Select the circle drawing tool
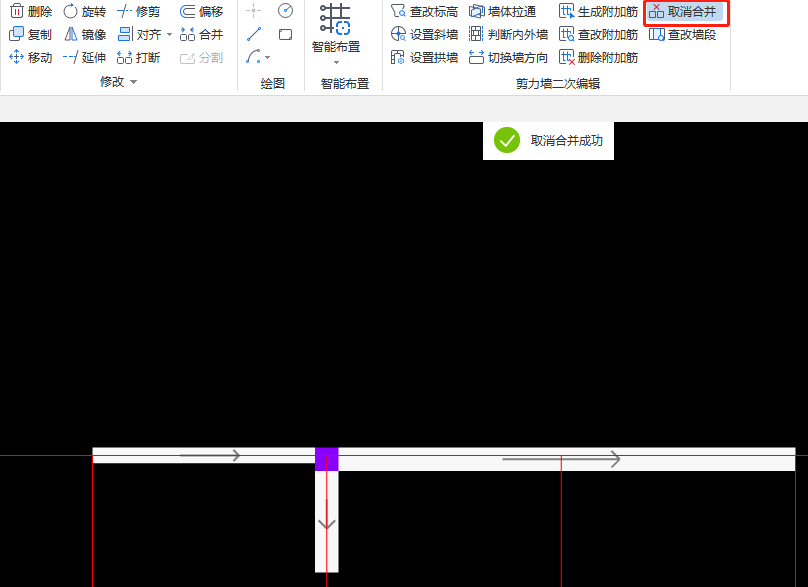 [x=285, y=10]
